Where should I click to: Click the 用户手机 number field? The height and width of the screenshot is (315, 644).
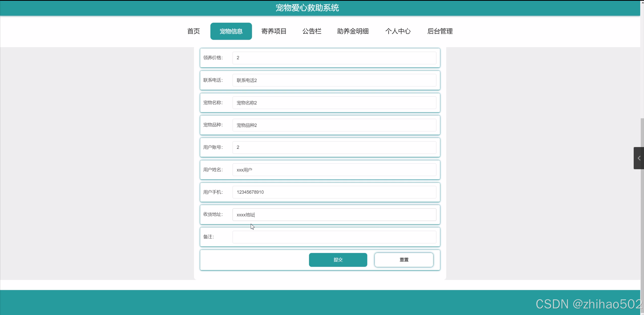click(x=334, y=192)
